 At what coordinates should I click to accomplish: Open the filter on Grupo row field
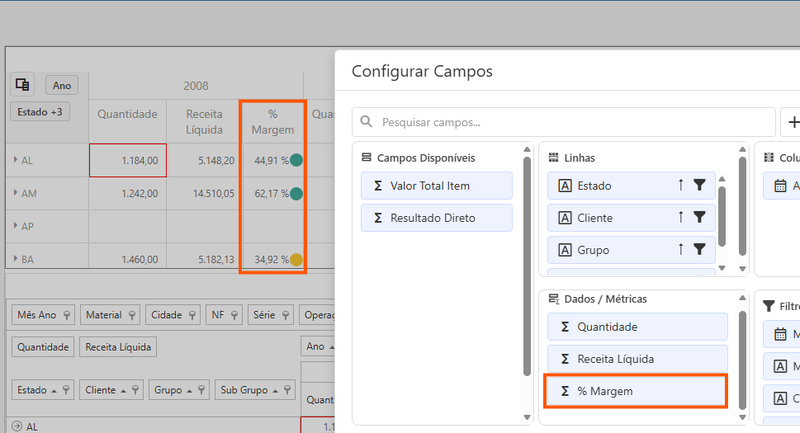699,249
